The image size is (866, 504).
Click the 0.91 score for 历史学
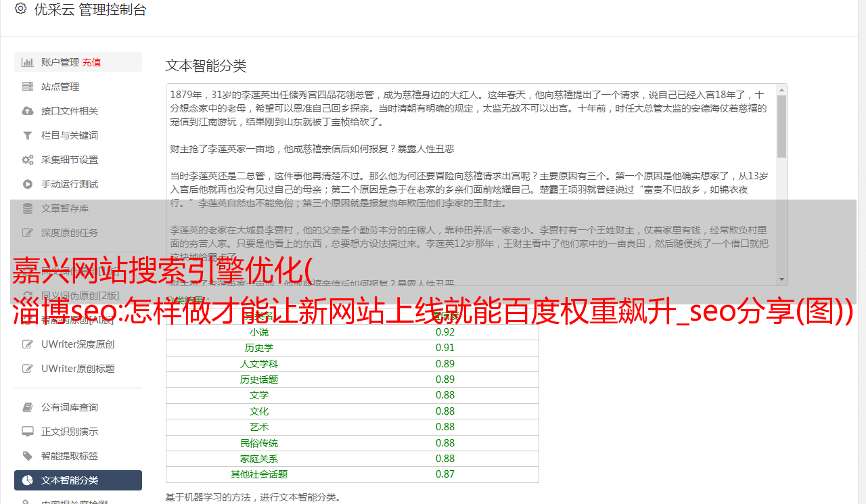[x=445, y=348]
